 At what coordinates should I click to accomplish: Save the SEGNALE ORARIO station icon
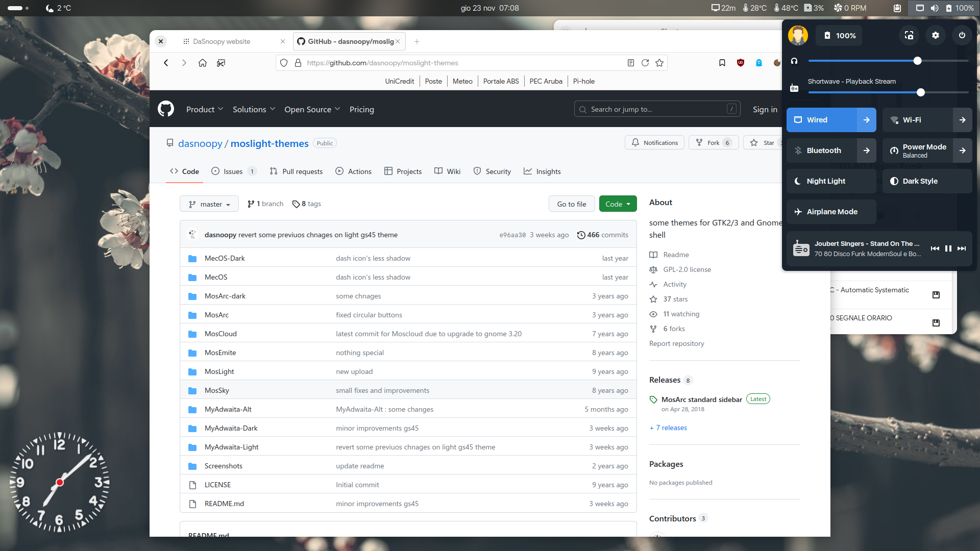point(936,322)
